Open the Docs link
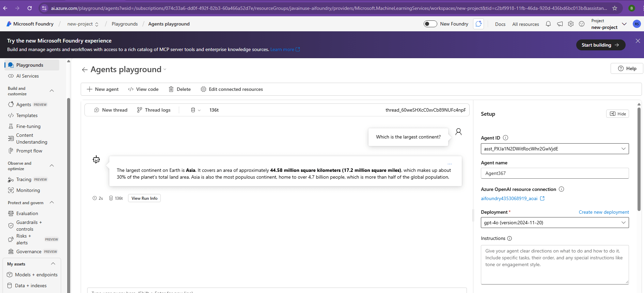Screen dimensions: 644x293 (x=500, y=24)
